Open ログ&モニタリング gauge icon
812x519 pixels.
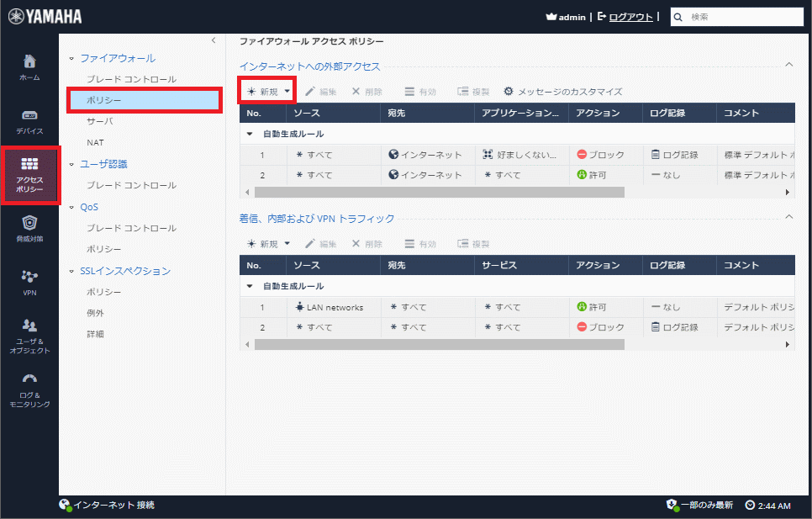pyautogui.click(x=29, y=379)
